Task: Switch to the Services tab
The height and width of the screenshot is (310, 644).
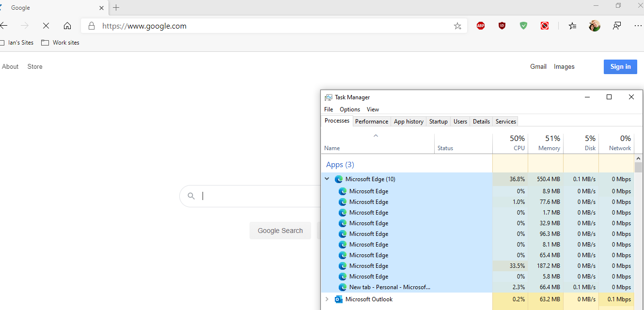Action: tap(506, 122)
